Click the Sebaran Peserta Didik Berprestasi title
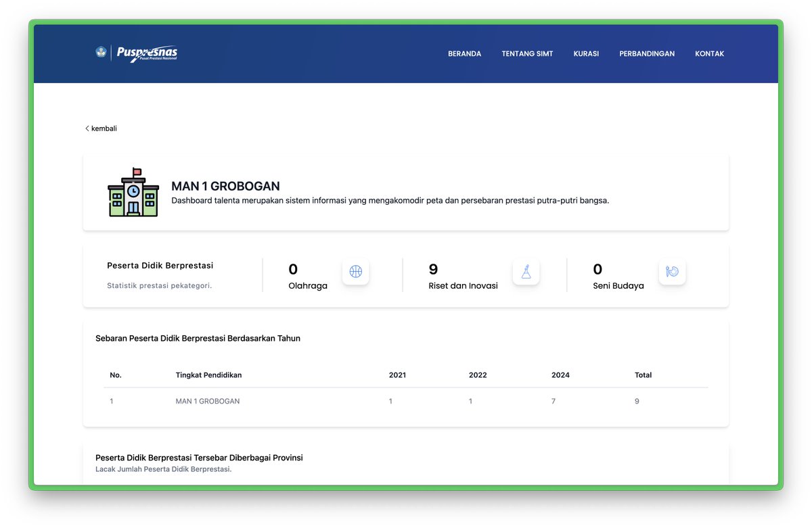This screenshot has width=812, height=528. tap(198, 339)
